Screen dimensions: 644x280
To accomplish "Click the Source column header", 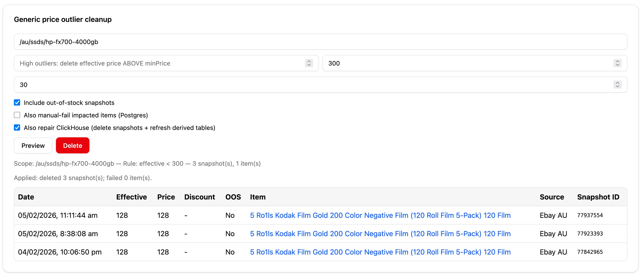I will point(551,197).
